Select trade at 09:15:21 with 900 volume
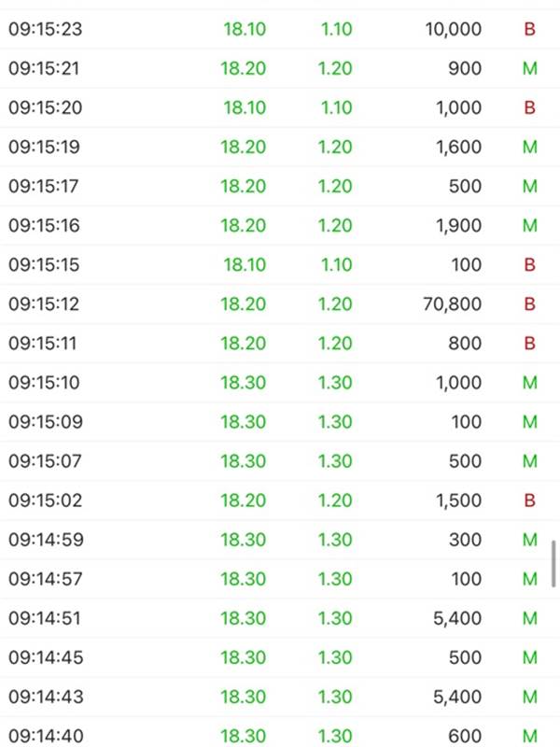The width and height of the screenshot is (560, 747). (280, 68)
